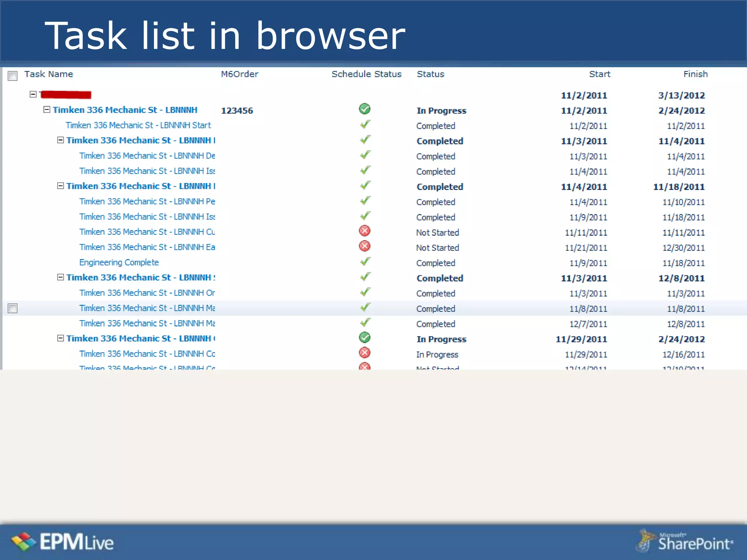Click checkmark on row 11/9/2011 ending 'Iss'
747x560 pixels.
click(x=365, y=216)
